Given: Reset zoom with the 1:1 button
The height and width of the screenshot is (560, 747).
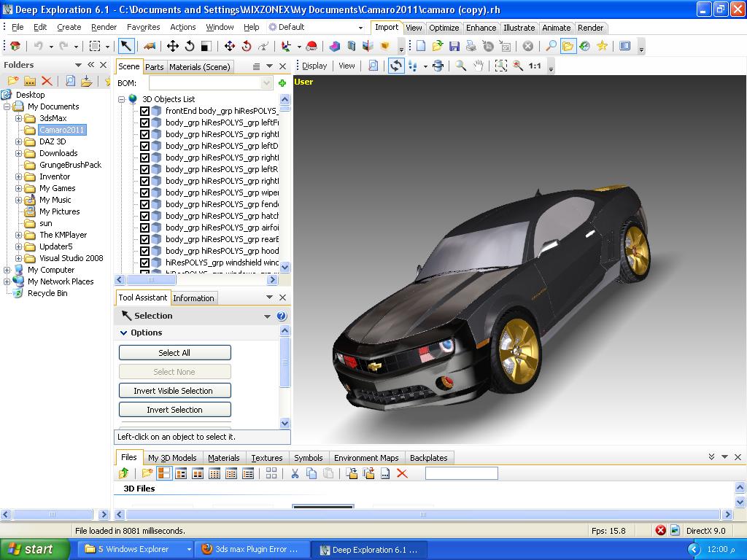Looking at the screenshot, I should [535, 66].
